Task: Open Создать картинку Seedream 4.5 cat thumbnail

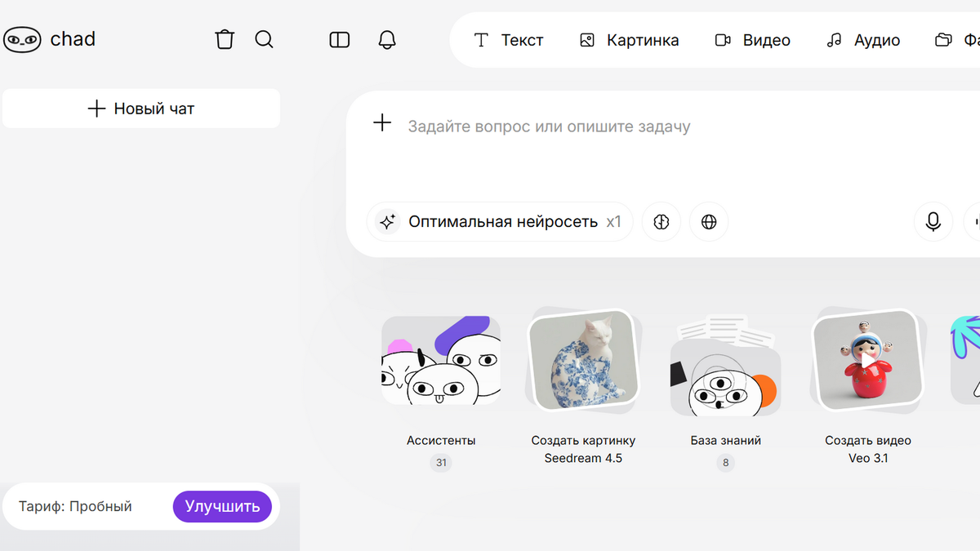Action: coord(583,360)
